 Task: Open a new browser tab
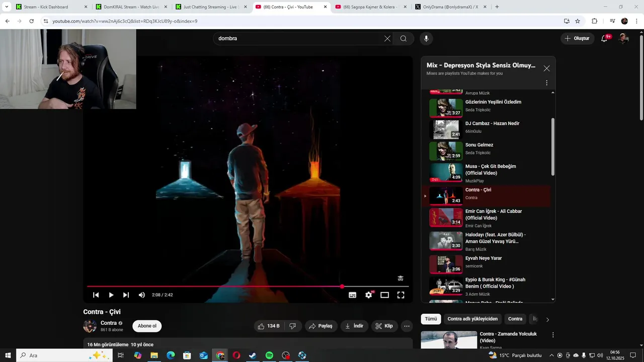[497, 7]
